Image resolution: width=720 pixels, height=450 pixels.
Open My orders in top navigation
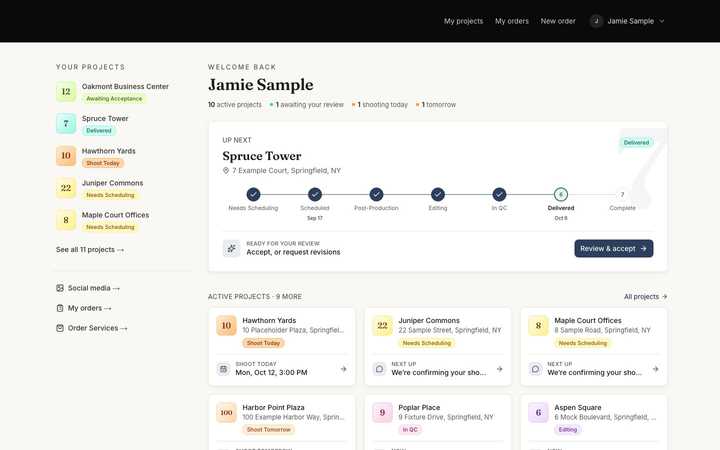(x=512, y=21)
